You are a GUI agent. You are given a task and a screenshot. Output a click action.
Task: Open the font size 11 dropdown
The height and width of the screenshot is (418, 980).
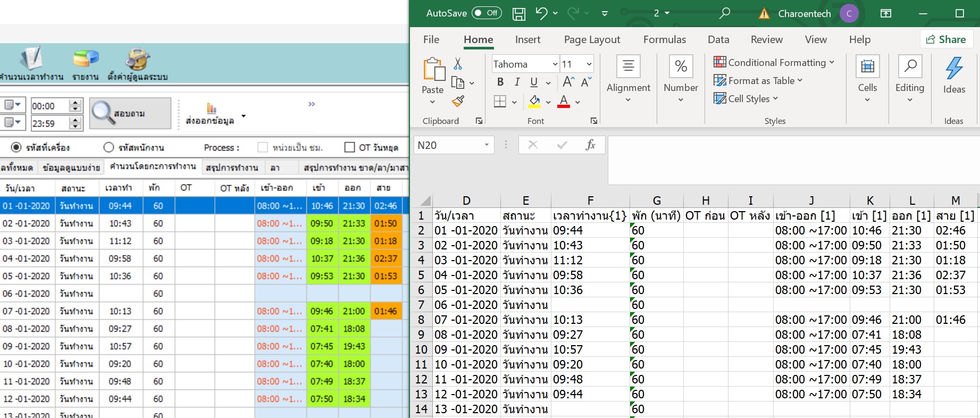[589, 64]
